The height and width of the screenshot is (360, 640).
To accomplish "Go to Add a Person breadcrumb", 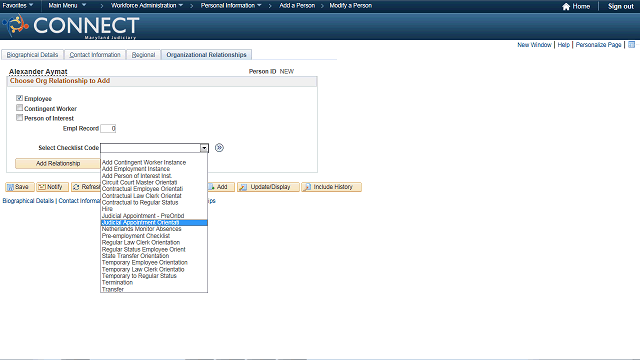I will pos(297,5).
